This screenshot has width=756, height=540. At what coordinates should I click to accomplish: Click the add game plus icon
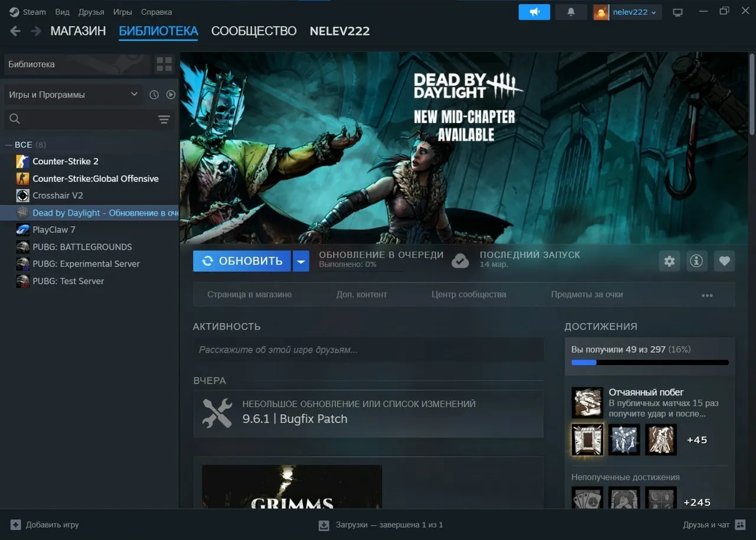click(x=16, y=525)
